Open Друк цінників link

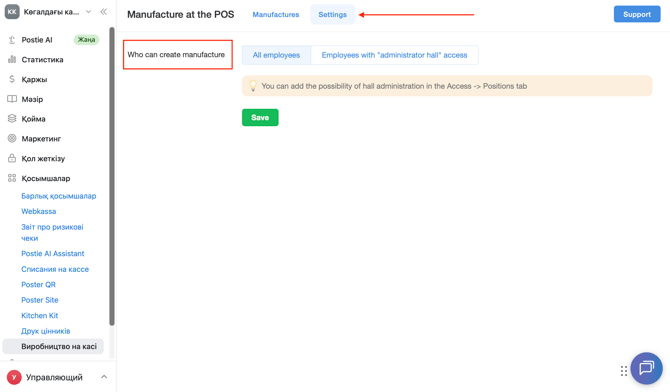tap(45, 331)
